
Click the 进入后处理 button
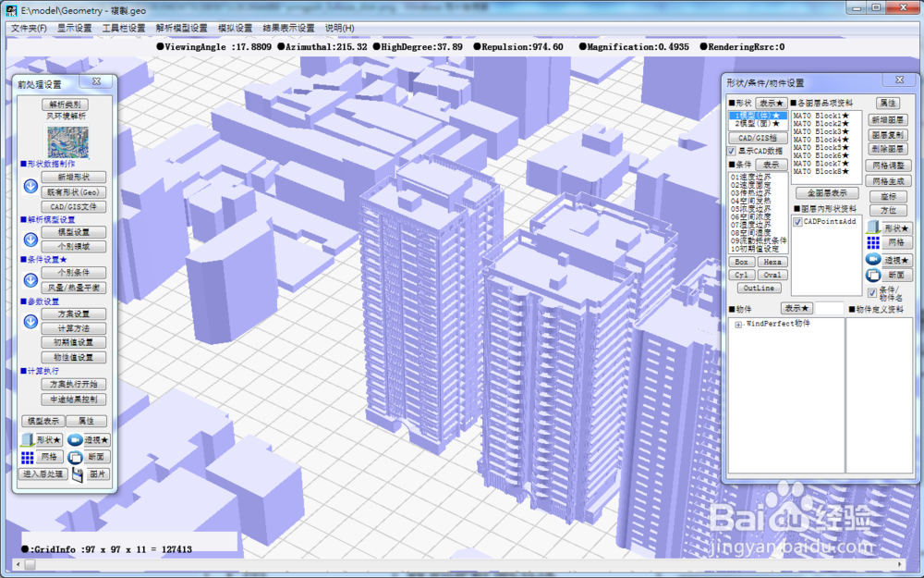tap(43, 474)
